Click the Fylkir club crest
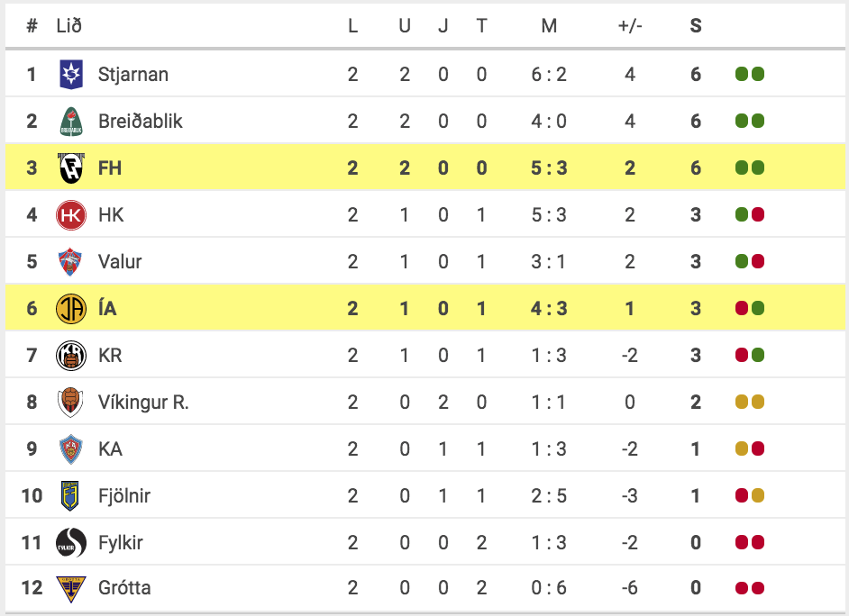 tap(71, 542)
